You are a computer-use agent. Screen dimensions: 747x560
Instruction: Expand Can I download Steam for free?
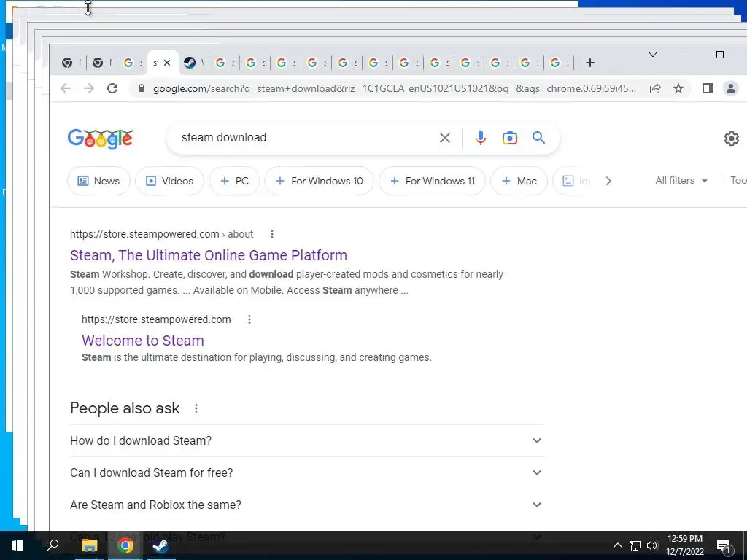[307, 472]
